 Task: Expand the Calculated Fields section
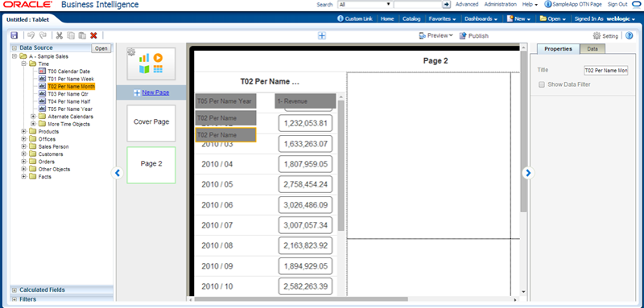14,290
